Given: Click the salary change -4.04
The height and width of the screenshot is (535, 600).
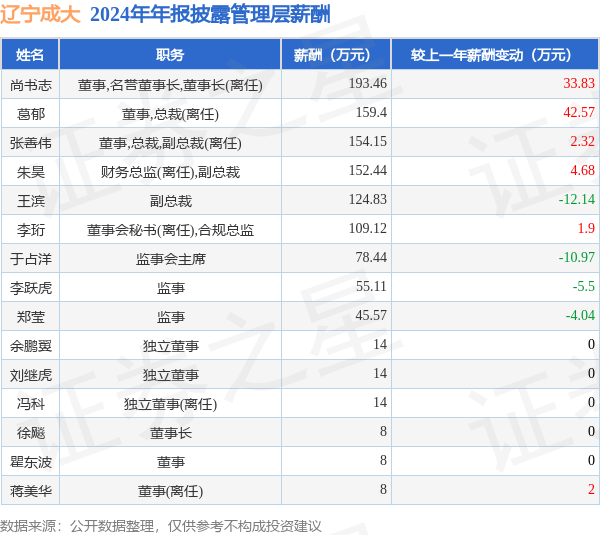Looking at the screenshot, I should (580, 315).
